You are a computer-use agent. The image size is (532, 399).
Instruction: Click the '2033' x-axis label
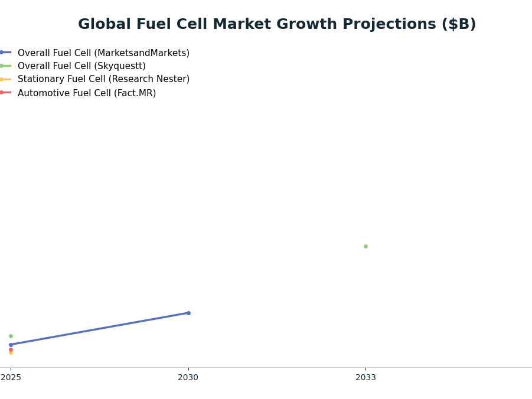(365, 377)
